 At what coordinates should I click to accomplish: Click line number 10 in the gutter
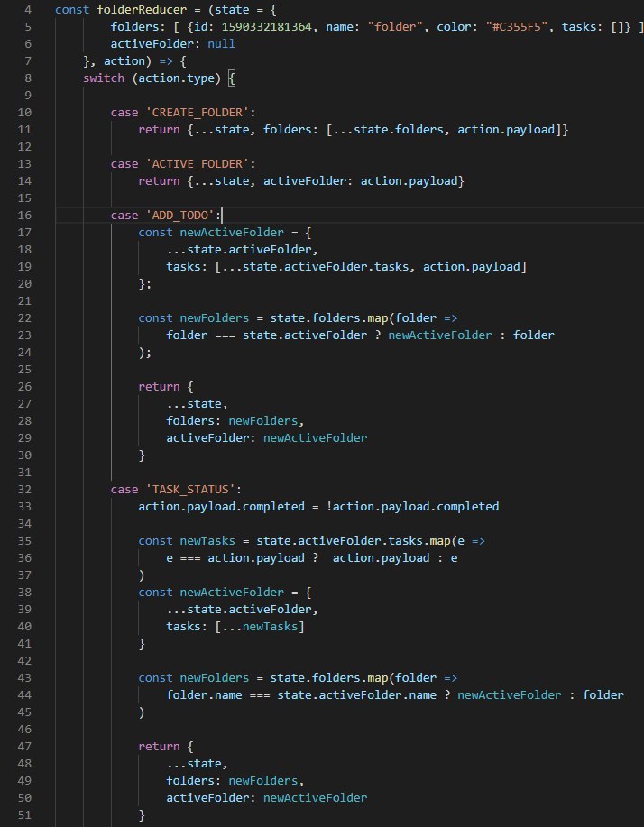tap(24, 113)
